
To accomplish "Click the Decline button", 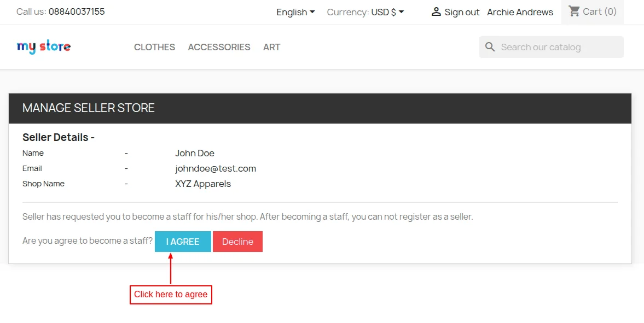I will point(237,241).
